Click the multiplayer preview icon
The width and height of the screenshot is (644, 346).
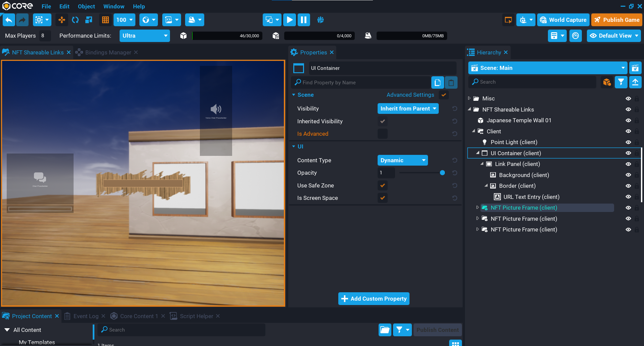[x=320, y=20]
